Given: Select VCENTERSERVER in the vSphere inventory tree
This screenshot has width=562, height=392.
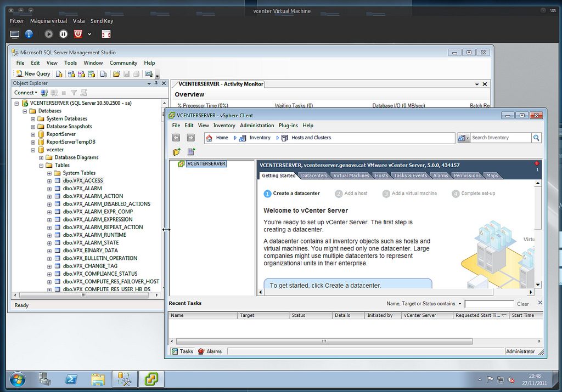Looking at the screenshot, I should coord(206,163).
